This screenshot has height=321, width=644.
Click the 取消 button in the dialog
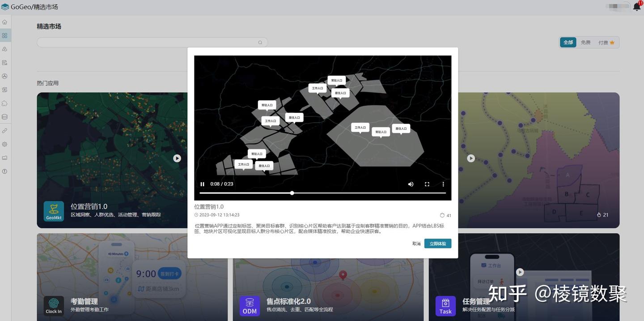tap(416, 244)
